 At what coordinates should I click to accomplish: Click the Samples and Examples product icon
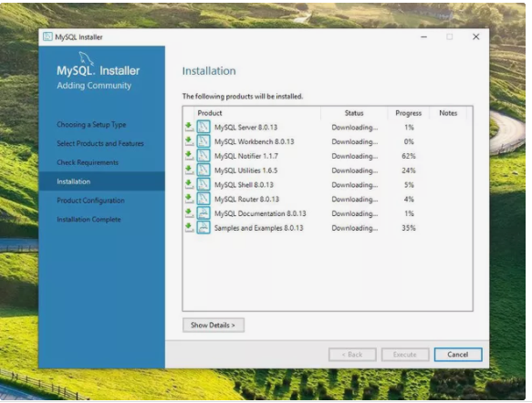pos(203,228)
